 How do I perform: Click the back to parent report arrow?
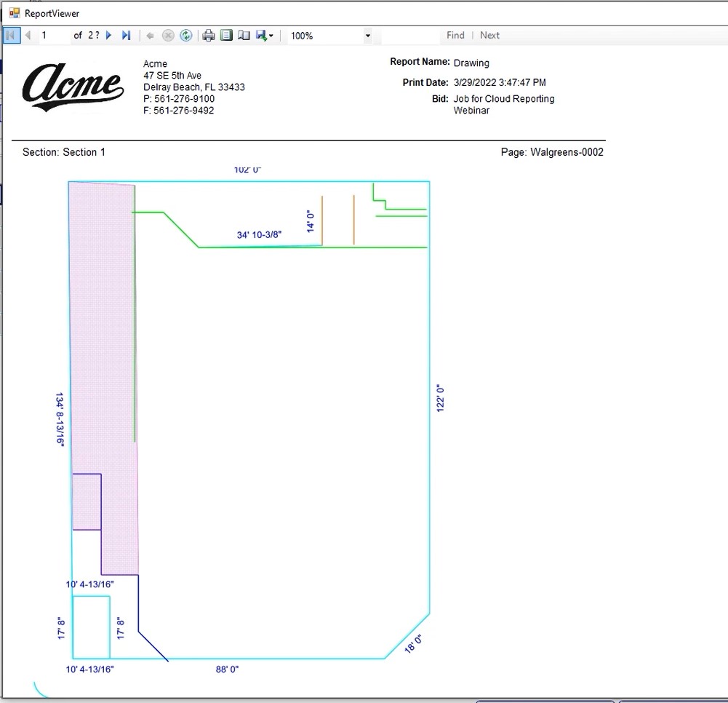[151, 35]
